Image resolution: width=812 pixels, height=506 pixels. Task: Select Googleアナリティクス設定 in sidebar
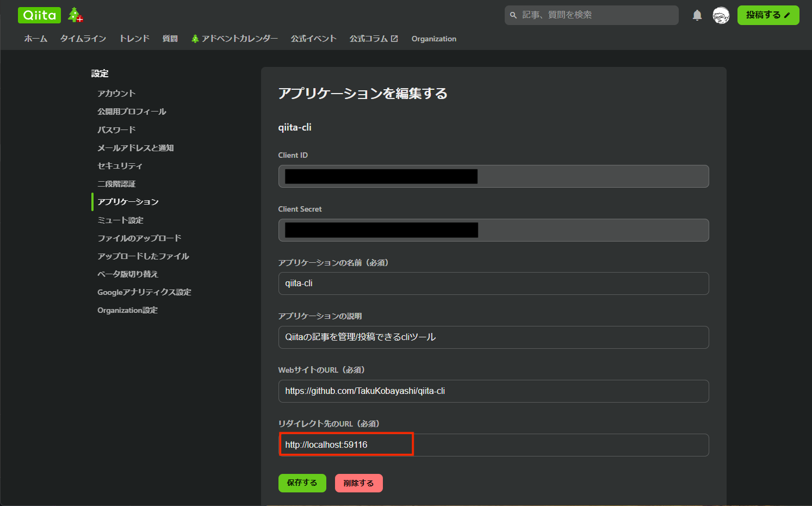144,292
